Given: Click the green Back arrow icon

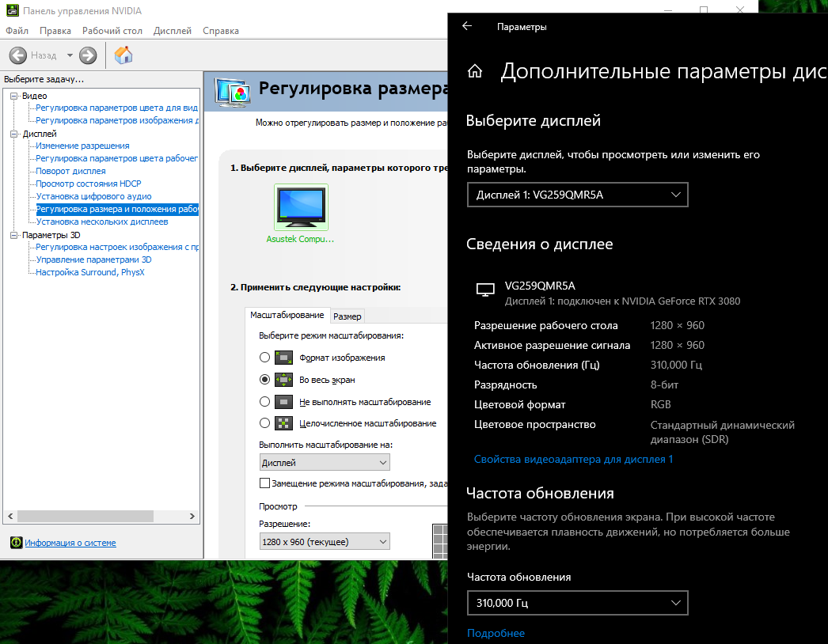Looking at the screenshot, I should 17,55.
